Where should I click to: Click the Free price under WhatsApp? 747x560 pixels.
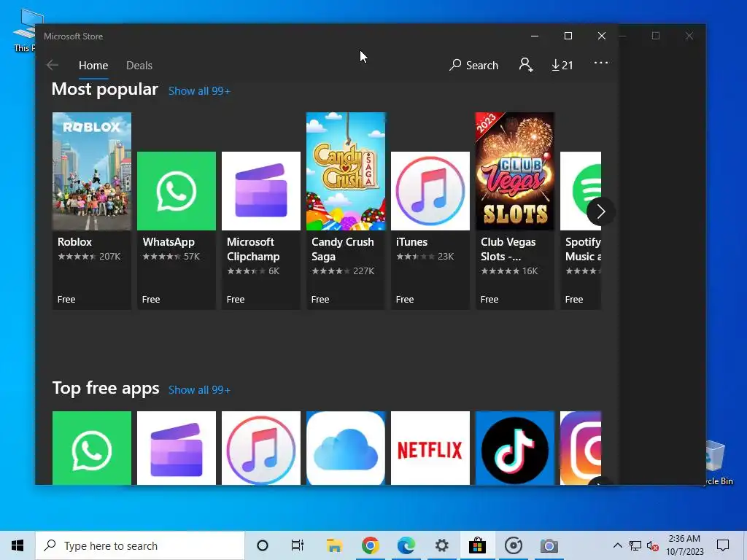pyautogui.click(x=150, y=299)
